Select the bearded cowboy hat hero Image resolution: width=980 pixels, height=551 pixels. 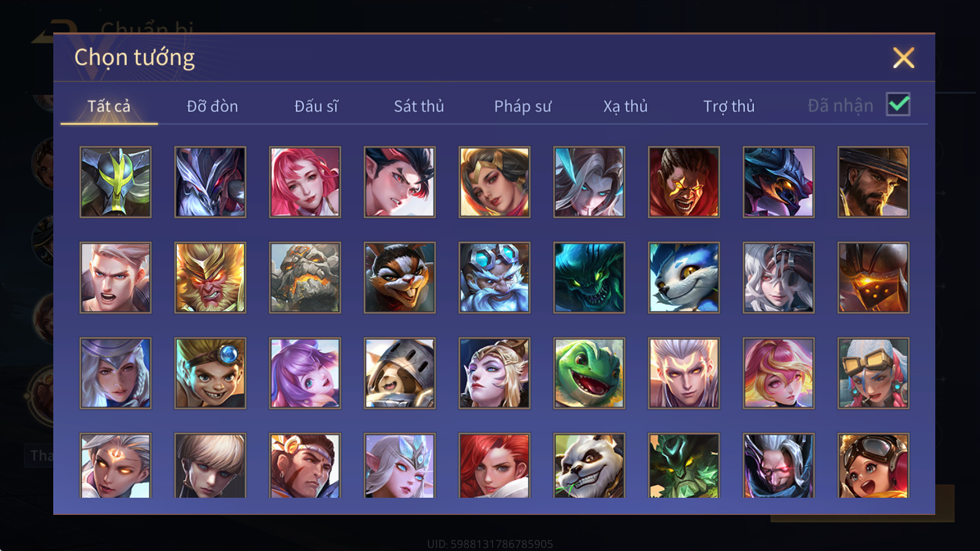pyautogui.click(x=873, y=182)
